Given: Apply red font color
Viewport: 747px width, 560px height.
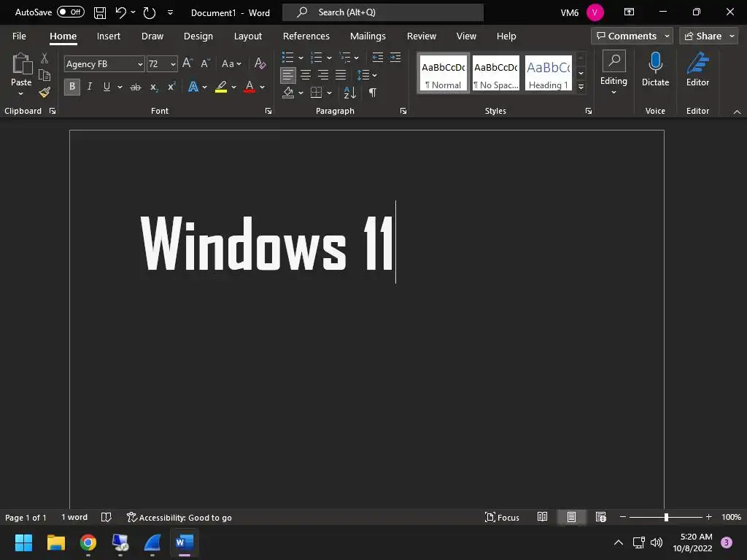Looking at the screenshot, I should (x=249, y=87).
